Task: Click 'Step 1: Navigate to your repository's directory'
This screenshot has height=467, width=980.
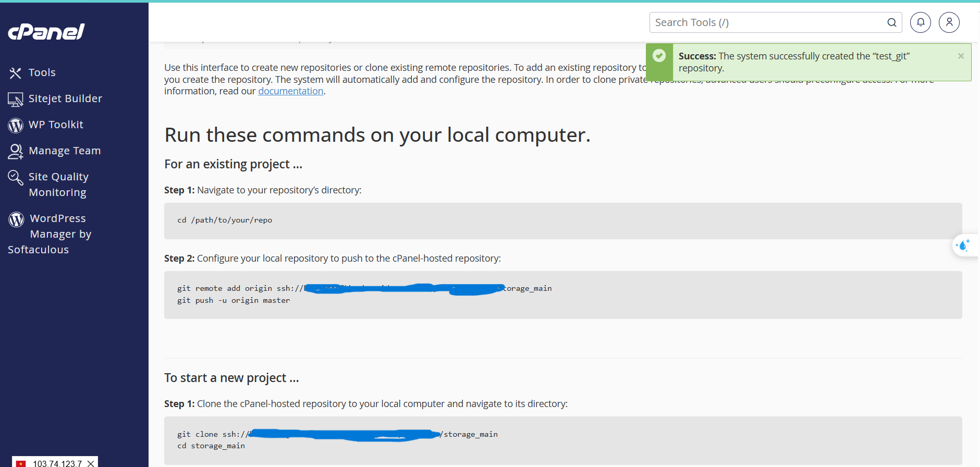Action: coord(263,190)
